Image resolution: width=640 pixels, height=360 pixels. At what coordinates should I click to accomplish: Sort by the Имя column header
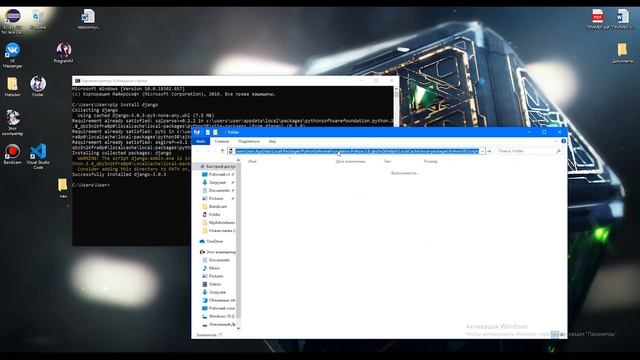(252, 161)
